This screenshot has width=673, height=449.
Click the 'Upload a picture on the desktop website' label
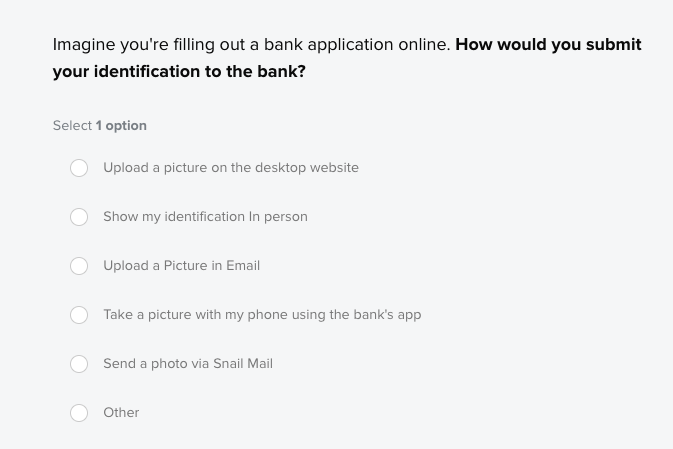click(231, 168)
